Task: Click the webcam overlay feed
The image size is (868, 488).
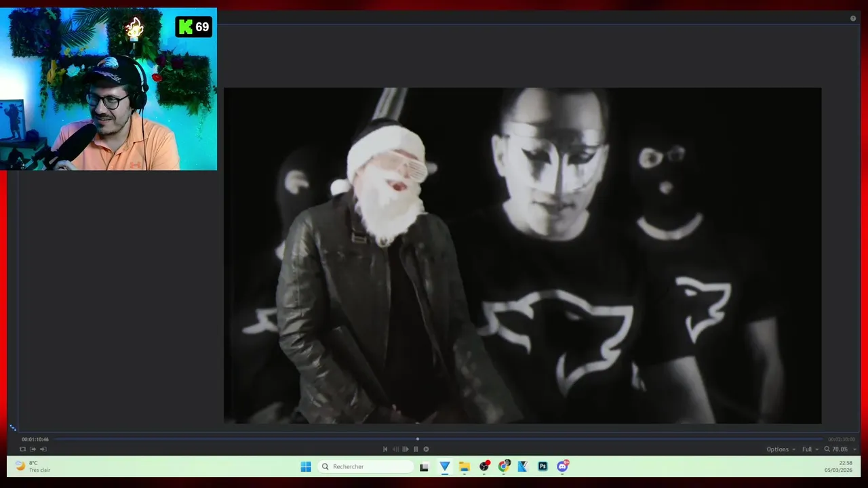Action: (108, 89)
